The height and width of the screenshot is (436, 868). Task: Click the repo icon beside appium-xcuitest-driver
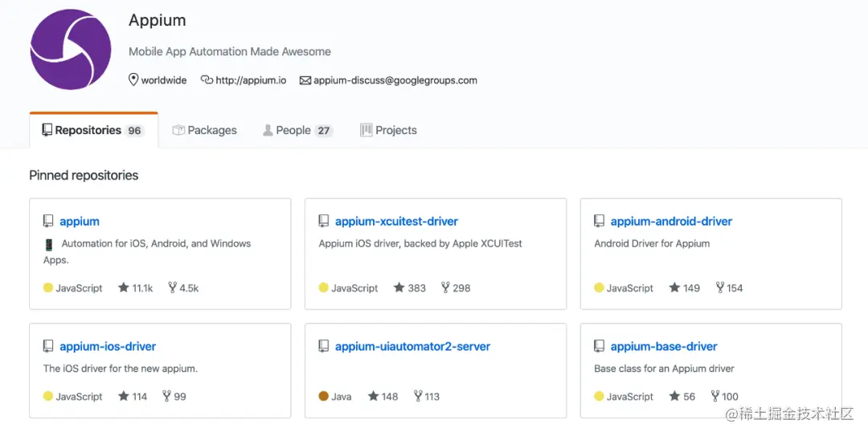click(324, 222)
